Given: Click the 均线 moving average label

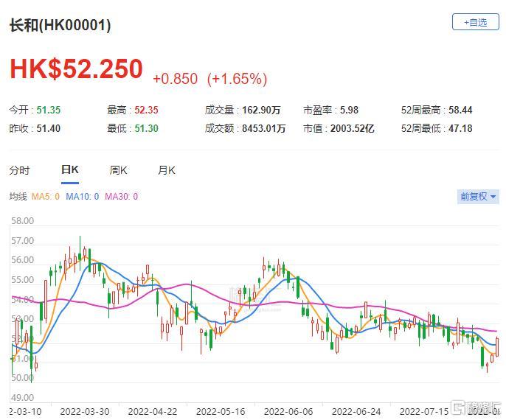Looking at the screenshot, I should [x=18, y=196].
